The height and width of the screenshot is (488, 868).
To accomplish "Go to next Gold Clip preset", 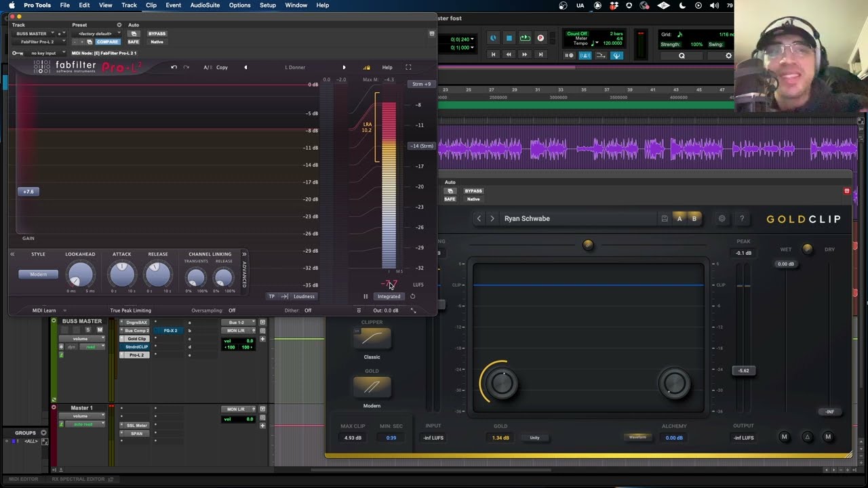I will point(492,219).
